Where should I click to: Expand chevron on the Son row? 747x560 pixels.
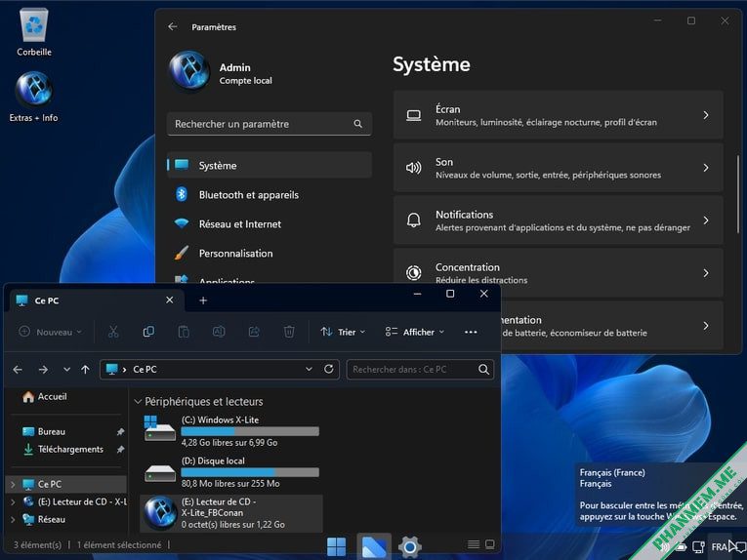(706, 168)
